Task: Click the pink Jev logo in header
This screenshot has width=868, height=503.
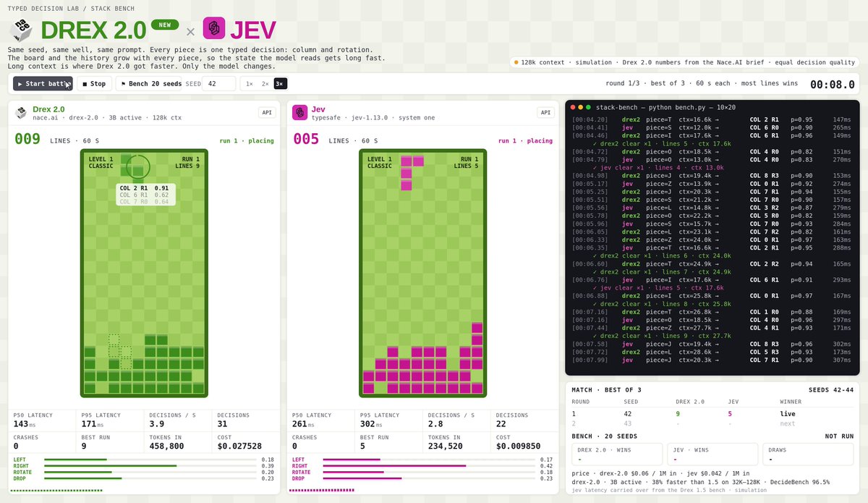Action: [215, 29]
